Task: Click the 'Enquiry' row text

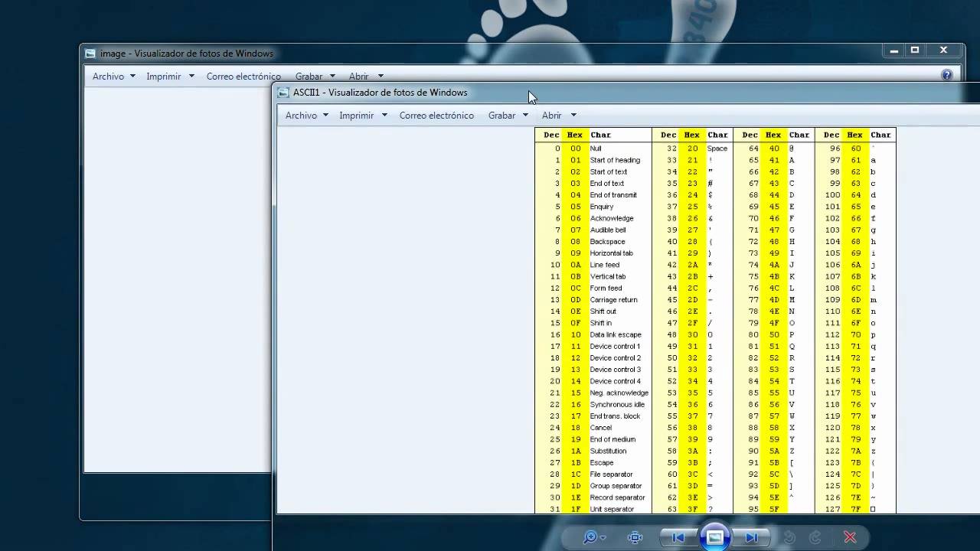Action: [x=602, y=207]
